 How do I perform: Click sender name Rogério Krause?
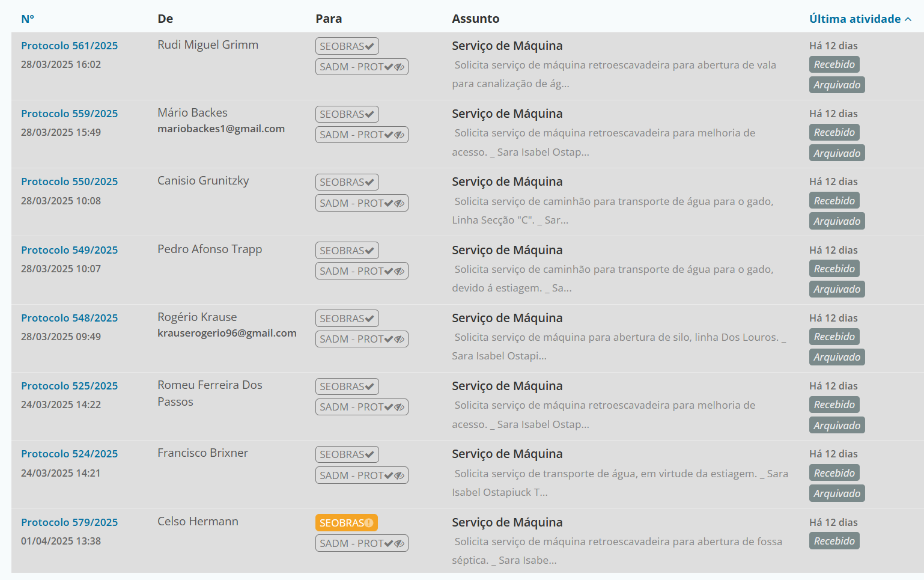(x=197, y=317)
